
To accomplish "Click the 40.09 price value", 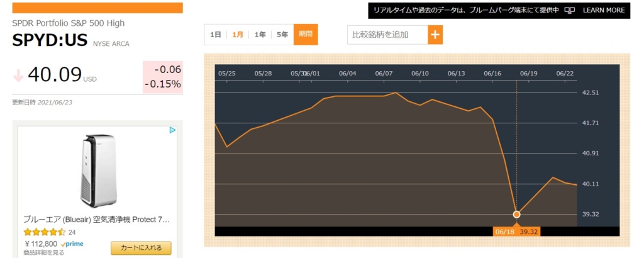I will point(55,74).
